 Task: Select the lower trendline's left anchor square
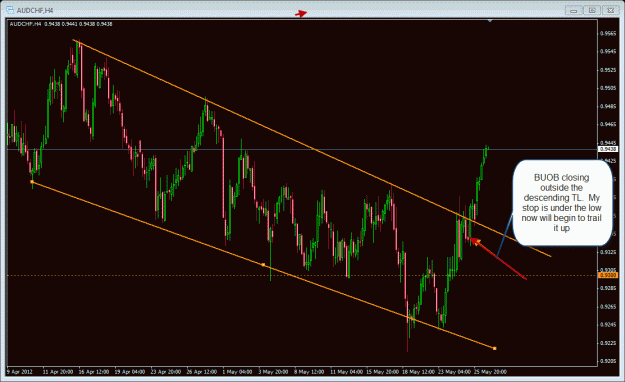[32, 182]
